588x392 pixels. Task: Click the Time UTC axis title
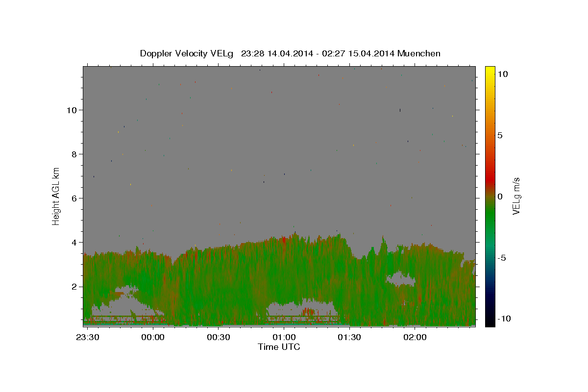click(x=279, y=347)
